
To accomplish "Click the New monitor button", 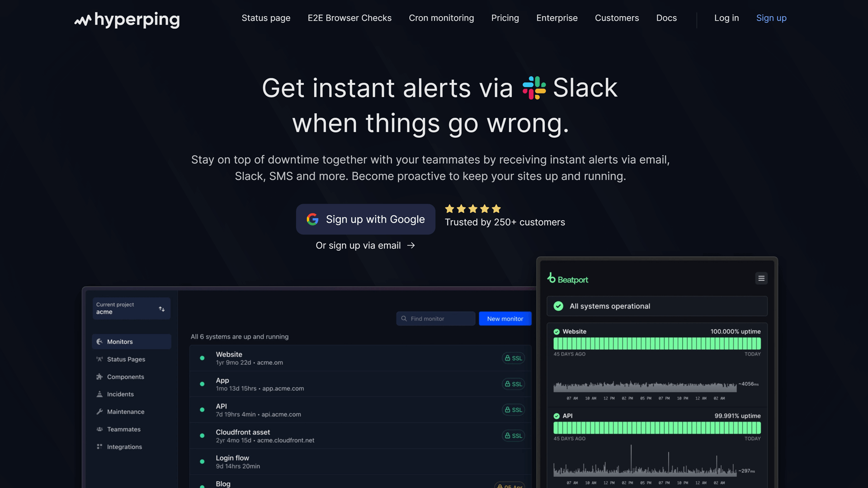I will [x=505, y=319].
